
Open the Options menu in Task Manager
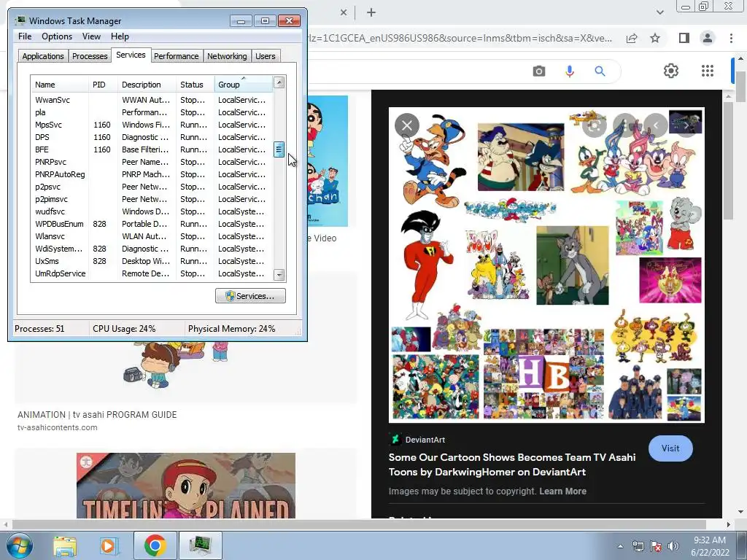tap(57, 36)
